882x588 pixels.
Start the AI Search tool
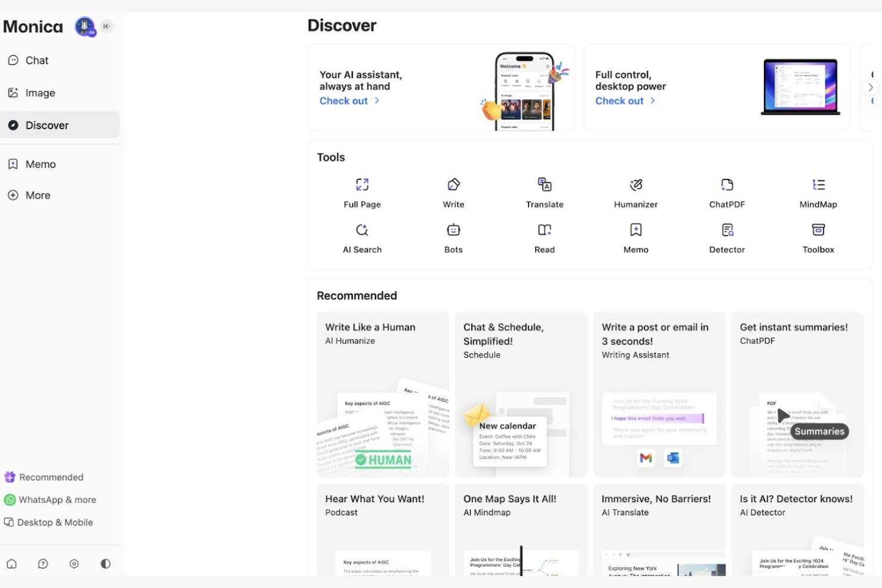click(362, 237)
